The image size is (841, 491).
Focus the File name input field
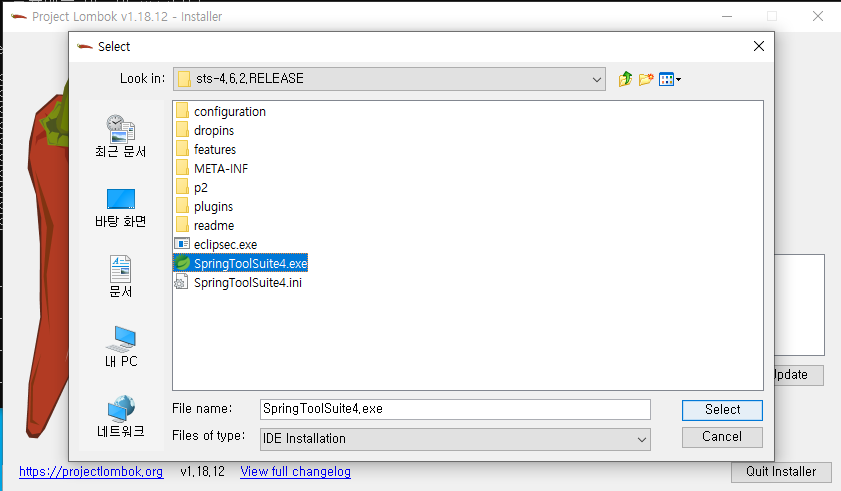(455, 409)
